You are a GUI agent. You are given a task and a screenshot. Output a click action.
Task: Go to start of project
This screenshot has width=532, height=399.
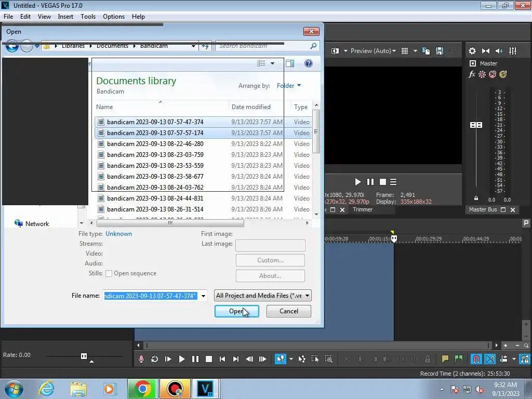[222, 359]
